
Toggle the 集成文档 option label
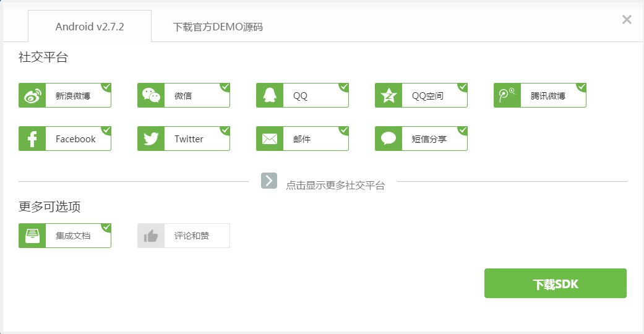(73, 236)
